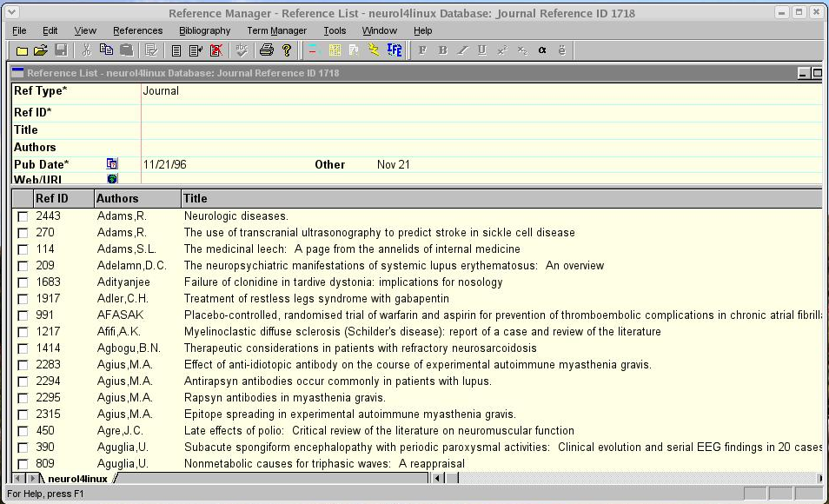Viewport: 829px width, 504px height.
Task: Click the delete reference red X icon
Action: [x=216, y=50]
